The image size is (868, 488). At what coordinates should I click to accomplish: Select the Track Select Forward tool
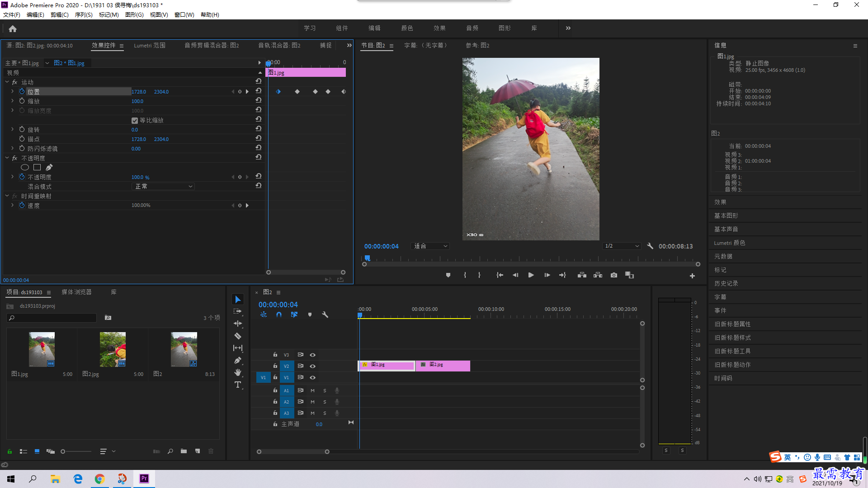click(238, 311)
